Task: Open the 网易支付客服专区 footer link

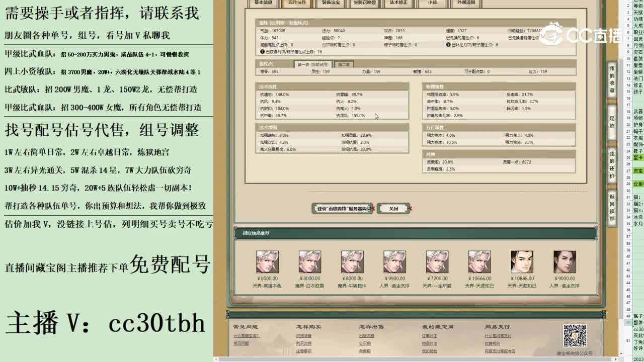Action: (500, 351)
